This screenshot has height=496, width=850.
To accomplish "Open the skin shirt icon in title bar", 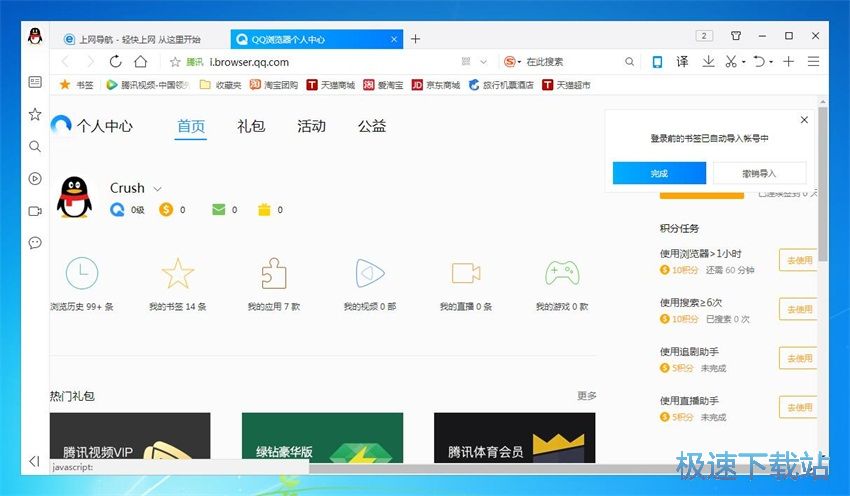I will coord(736,36).
